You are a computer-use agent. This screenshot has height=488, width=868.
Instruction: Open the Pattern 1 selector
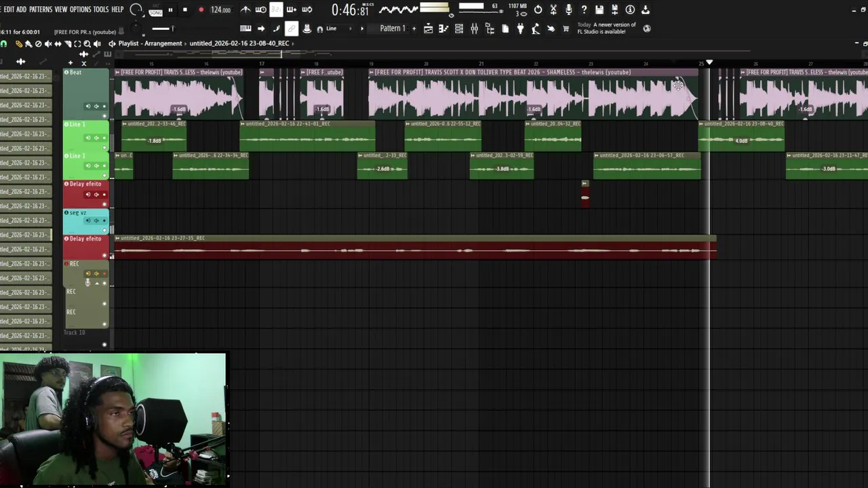click(x=393, y=28)
